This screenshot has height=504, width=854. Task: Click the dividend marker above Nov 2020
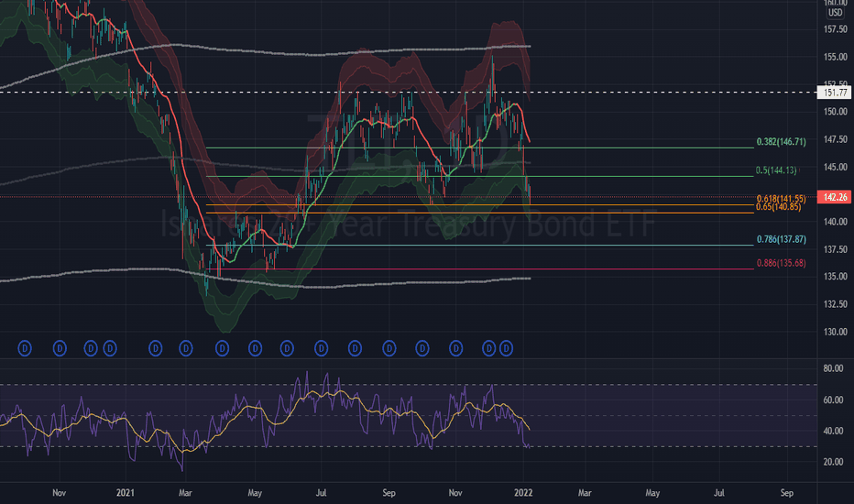60,347
